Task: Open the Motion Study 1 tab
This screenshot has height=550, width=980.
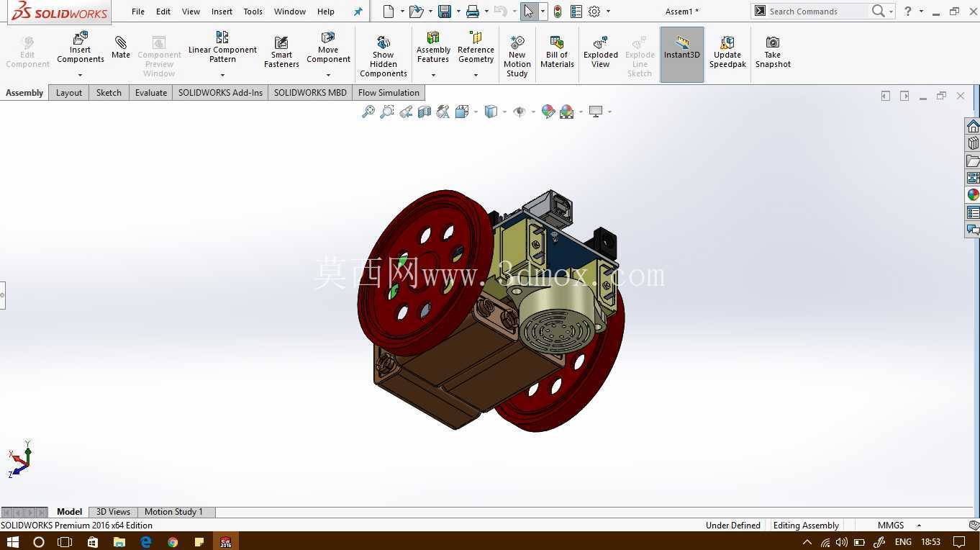Action: tap(173, 512)
